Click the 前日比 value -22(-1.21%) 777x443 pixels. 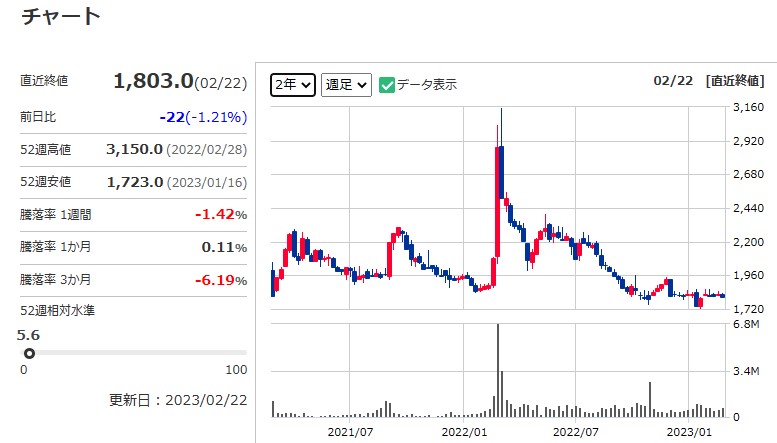[203, 117]
